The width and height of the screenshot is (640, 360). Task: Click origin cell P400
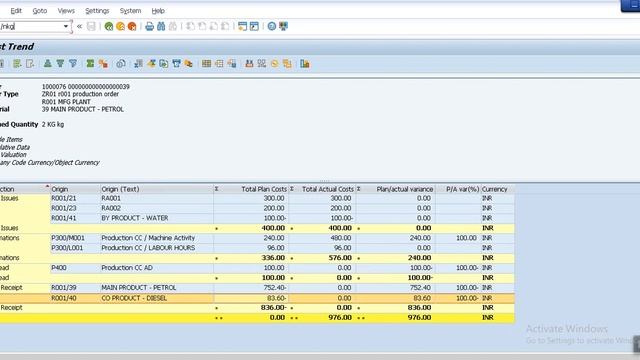[x=75, y=268]
